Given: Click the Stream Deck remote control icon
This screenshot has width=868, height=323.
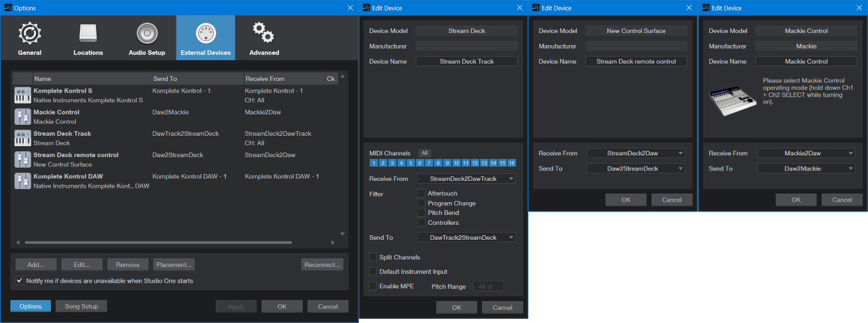Looking at the screenshot, I should click(23, 159).
